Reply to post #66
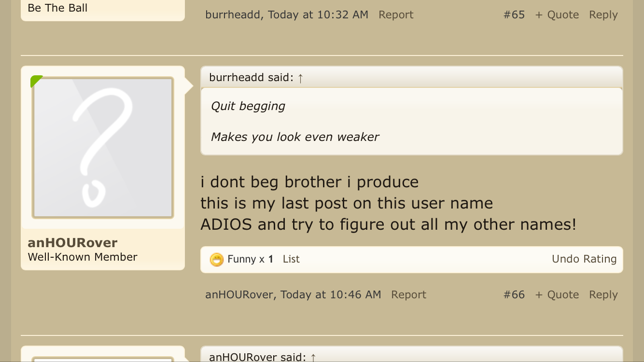The width and height of the screenshot is (644, 362). coord(603,295)
